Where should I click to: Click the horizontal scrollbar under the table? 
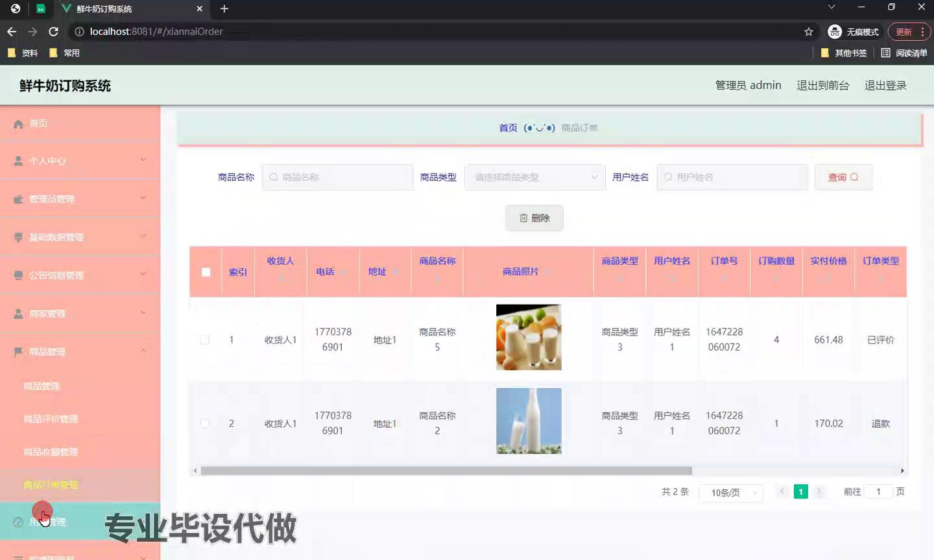point(446,471)
